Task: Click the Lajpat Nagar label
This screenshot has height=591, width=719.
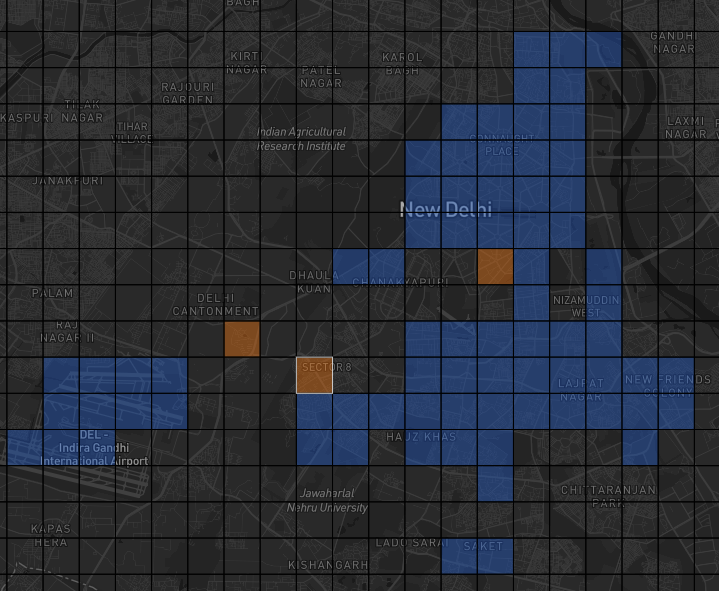Action: [581, 390]
